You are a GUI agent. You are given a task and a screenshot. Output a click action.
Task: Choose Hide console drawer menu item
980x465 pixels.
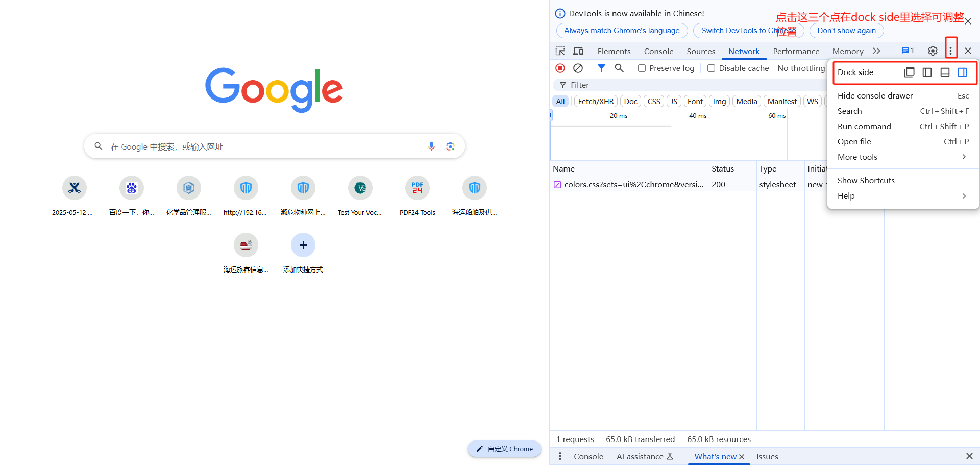(903, 95)
